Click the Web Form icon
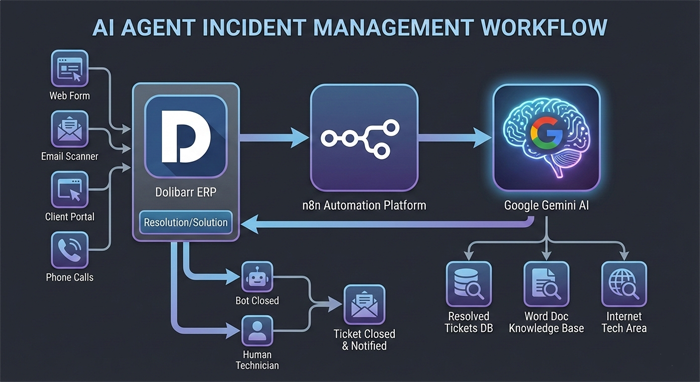This screenshot has width=700, height=382. point(70,68)
